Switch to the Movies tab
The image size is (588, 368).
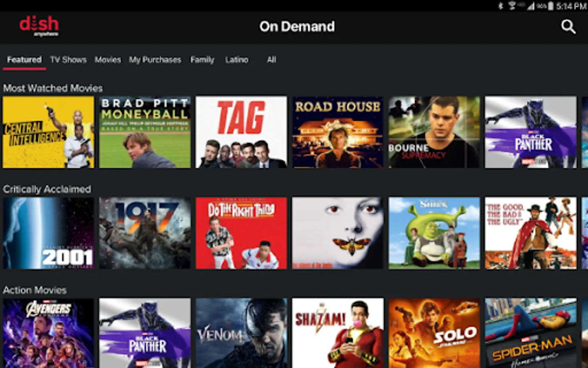click(x=108, y=60)
